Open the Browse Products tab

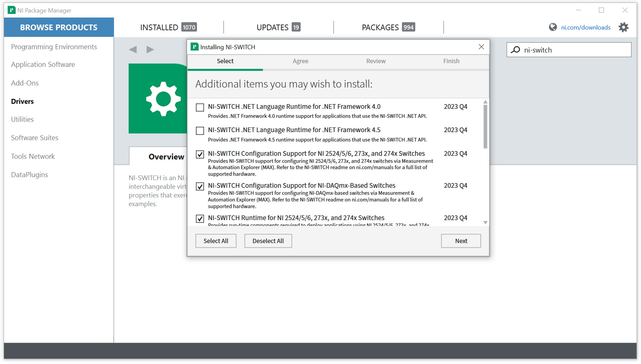[59, 27]
